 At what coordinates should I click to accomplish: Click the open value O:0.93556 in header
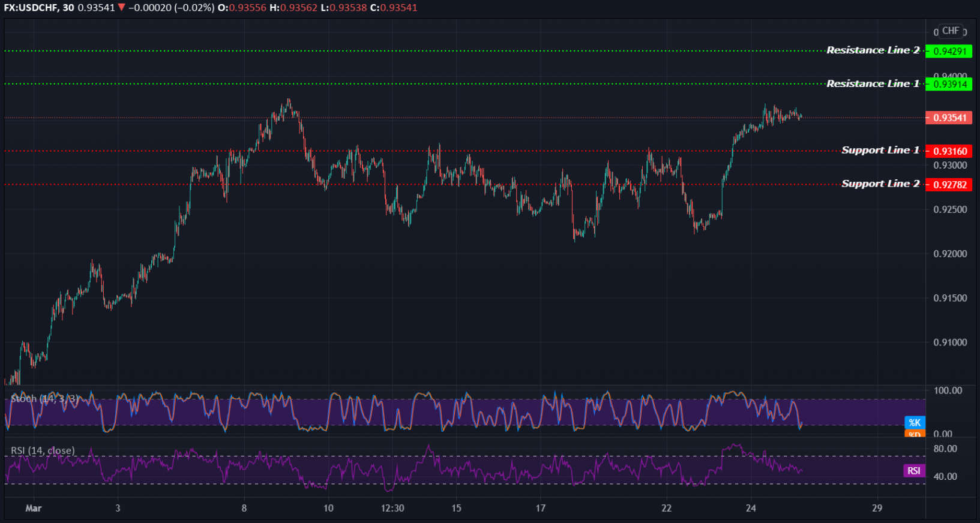241,8
